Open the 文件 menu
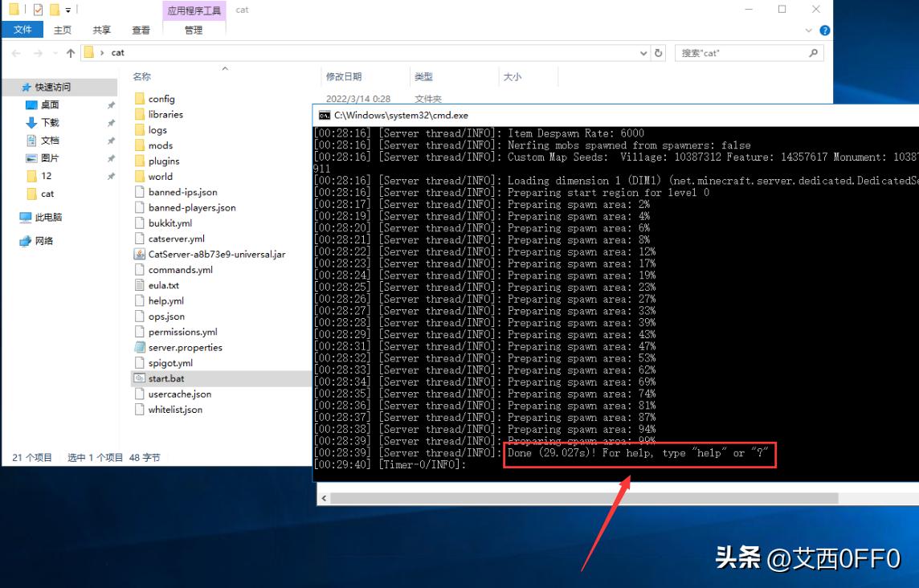919x588 pixels. click(22, 30)
